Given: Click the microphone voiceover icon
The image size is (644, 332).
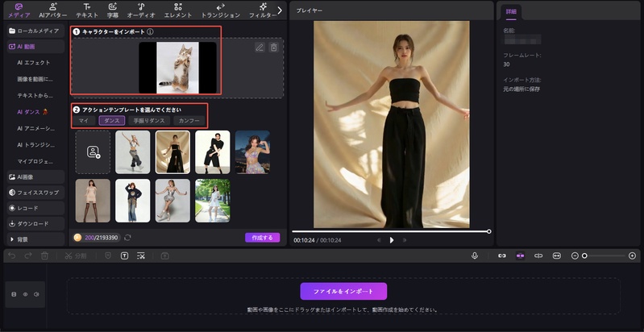Looking at the screenshot, I should point(475,255).
